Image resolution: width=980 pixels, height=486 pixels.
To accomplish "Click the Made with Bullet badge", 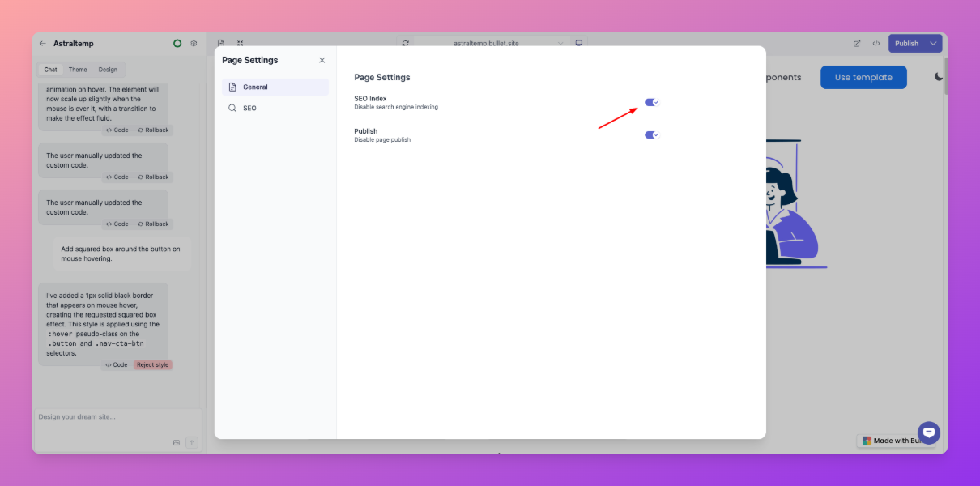I will 896,441.
